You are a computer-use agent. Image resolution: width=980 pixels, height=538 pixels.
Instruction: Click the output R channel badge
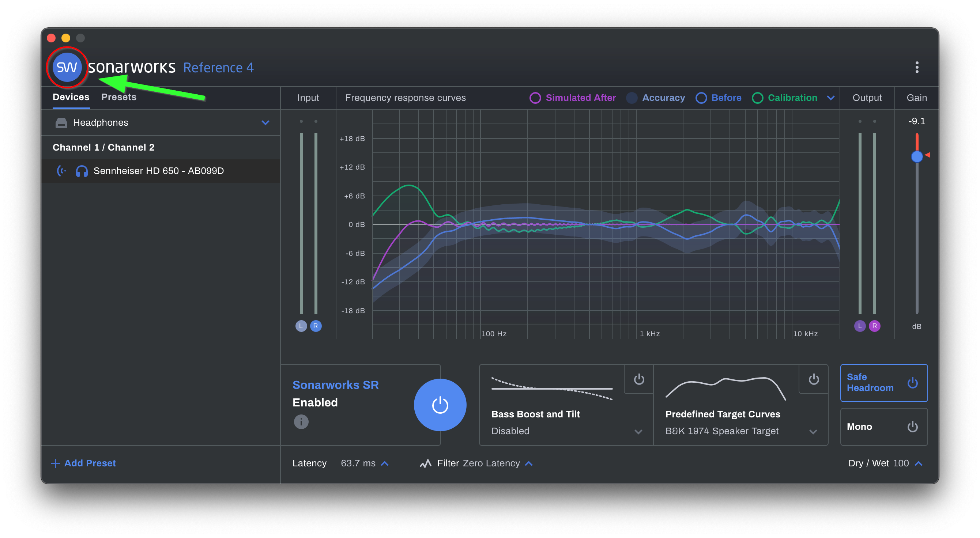click(x=875, y=326)
